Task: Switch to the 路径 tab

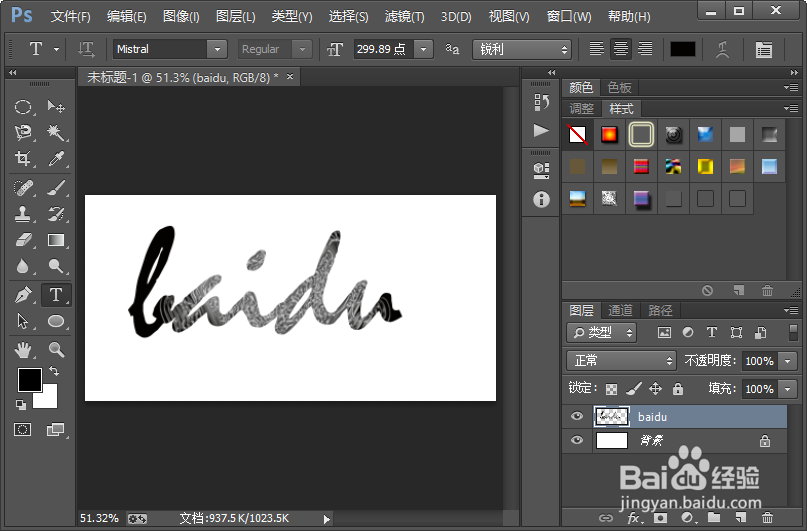Action: [660, 310]
